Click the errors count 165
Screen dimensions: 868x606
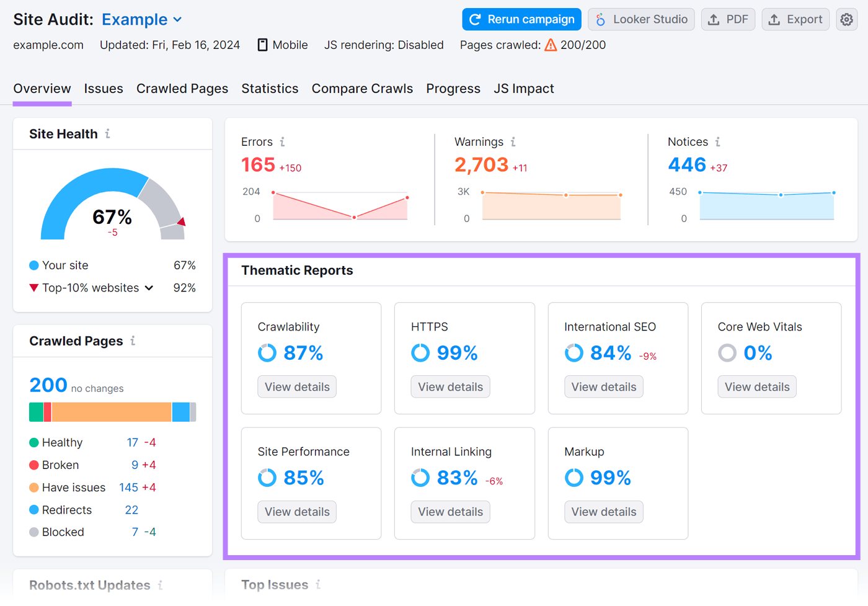258,165
